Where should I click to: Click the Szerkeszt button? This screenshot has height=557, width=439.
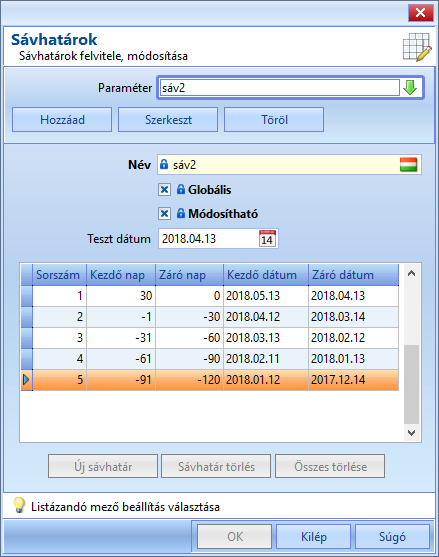(x=168, y=120)
